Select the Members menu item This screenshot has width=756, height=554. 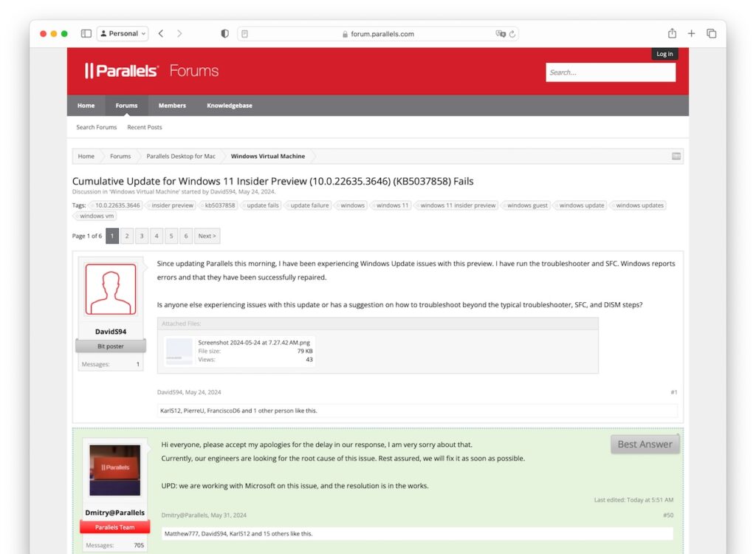click(x=172, y=105)
